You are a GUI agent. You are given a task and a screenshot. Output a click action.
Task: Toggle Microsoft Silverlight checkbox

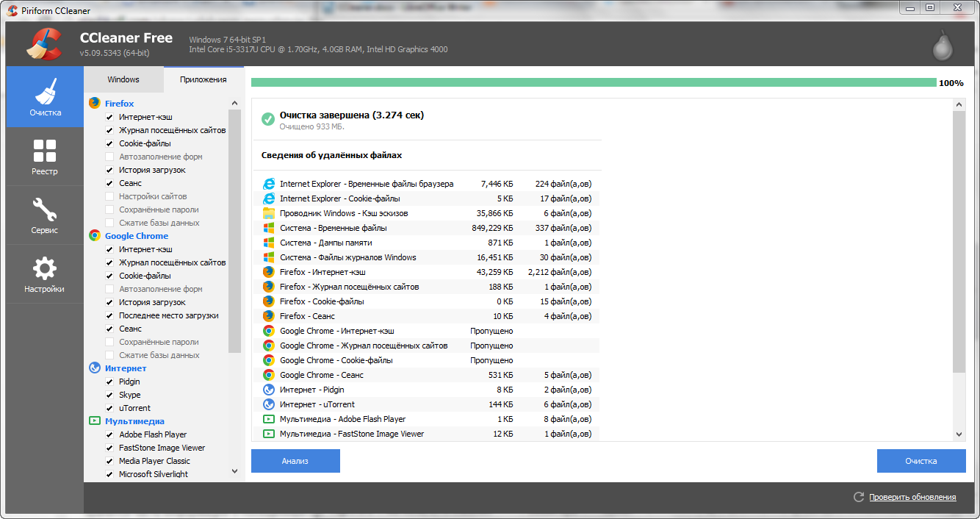point(109,474)
